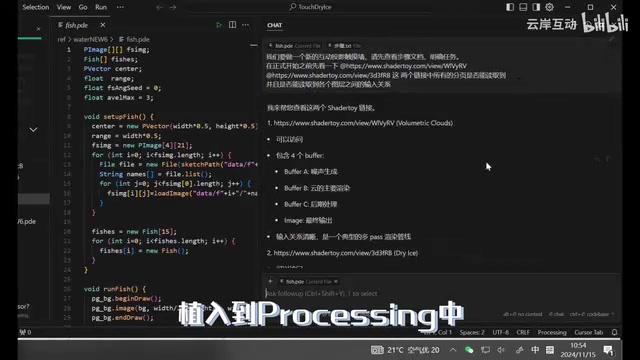Screen dimensions: 640x360
Task: Open the Run menu
Action: (101, 7)
